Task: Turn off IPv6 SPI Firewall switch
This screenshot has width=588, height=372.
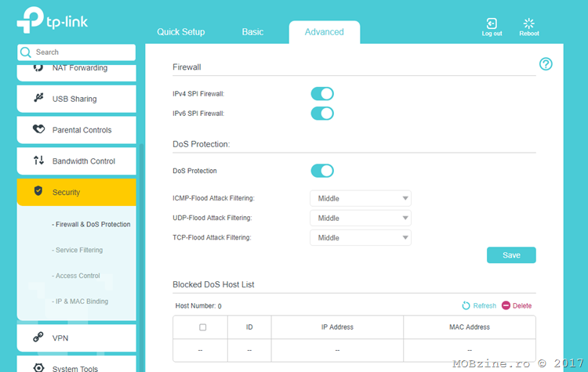Action: click(322, 114)
